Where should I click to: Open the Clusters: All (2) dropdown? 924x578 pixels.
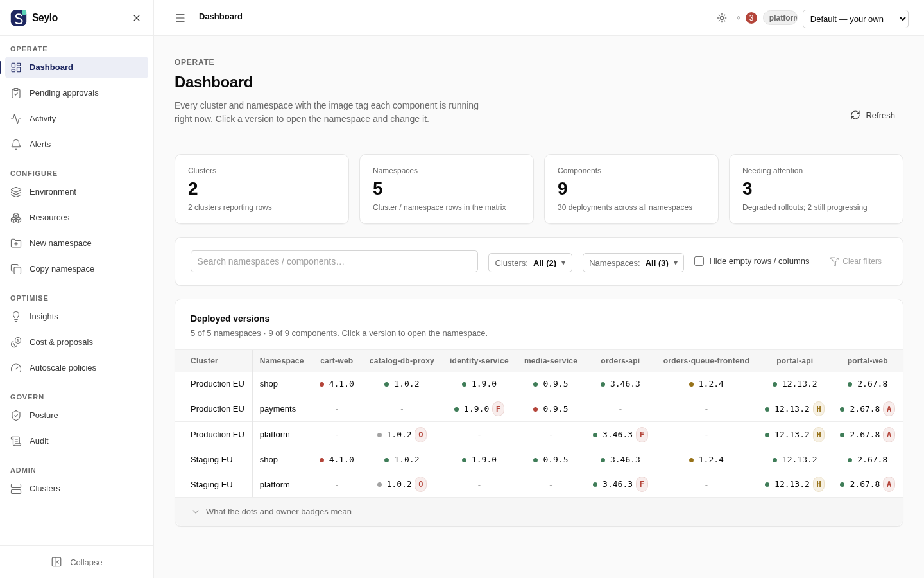click(x=530, y=263)
